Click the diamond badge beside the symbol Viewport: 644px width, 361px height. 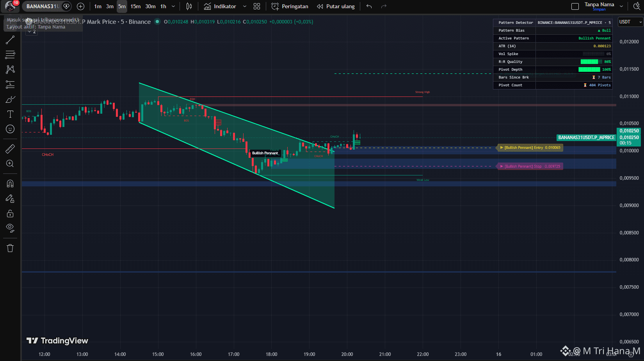point(66,6)
